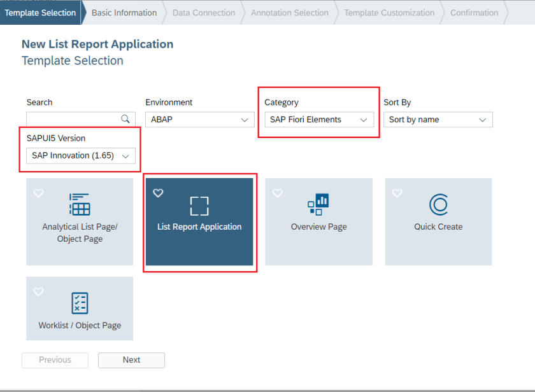Choose the Overview Page tile label
The image size is (535, 392).
318,227
